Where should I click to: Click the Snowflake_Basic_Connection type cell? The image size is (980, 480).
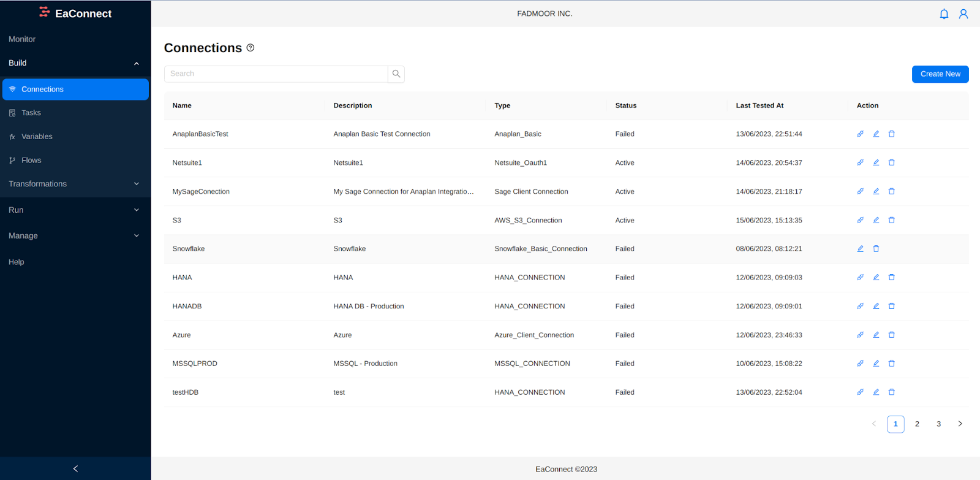click(541, 249)
